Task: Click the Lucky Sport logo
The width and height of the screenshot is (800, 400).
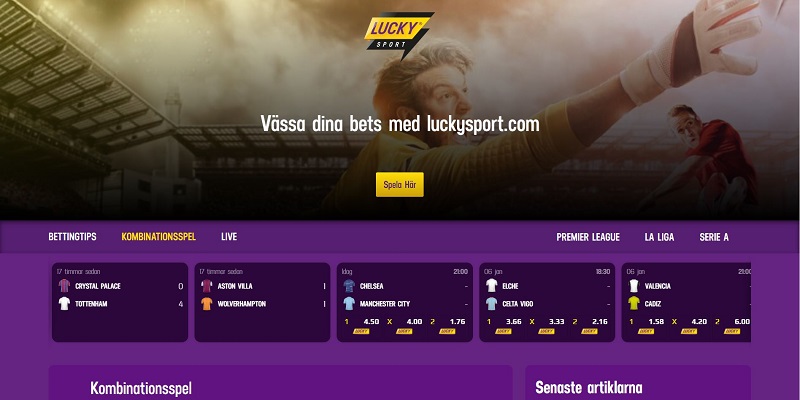Action: pyautogui.click(x=399, y=35)
